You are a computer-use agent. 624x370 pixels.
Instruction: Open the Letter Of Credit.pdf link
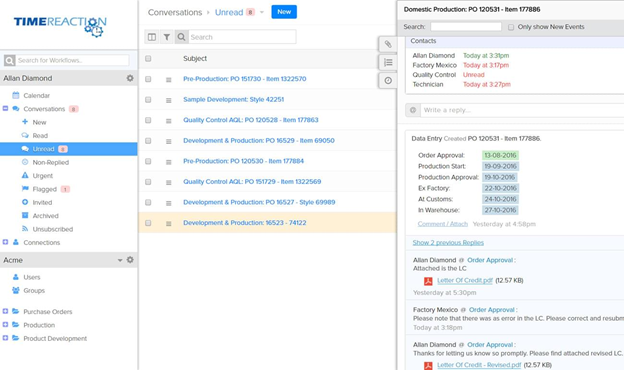465,280
